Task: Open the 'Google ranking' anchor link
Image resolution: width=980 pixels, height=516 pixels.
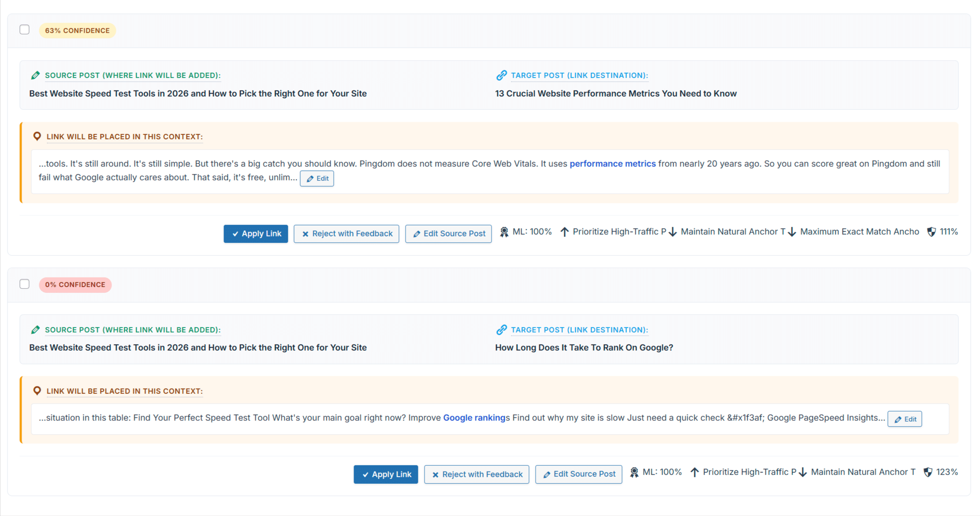Action: pyautogui.click(x=474, y=418)
